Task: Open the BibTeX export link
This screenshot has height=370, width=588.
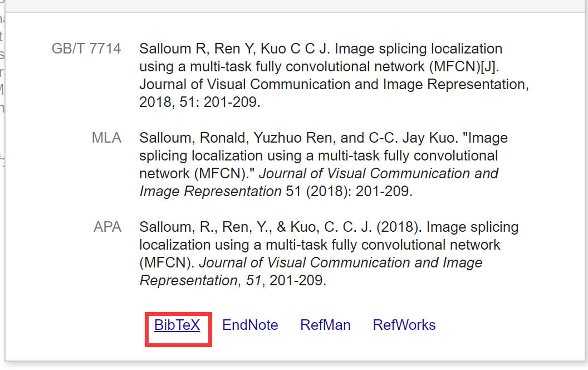Action: [178, 325]
